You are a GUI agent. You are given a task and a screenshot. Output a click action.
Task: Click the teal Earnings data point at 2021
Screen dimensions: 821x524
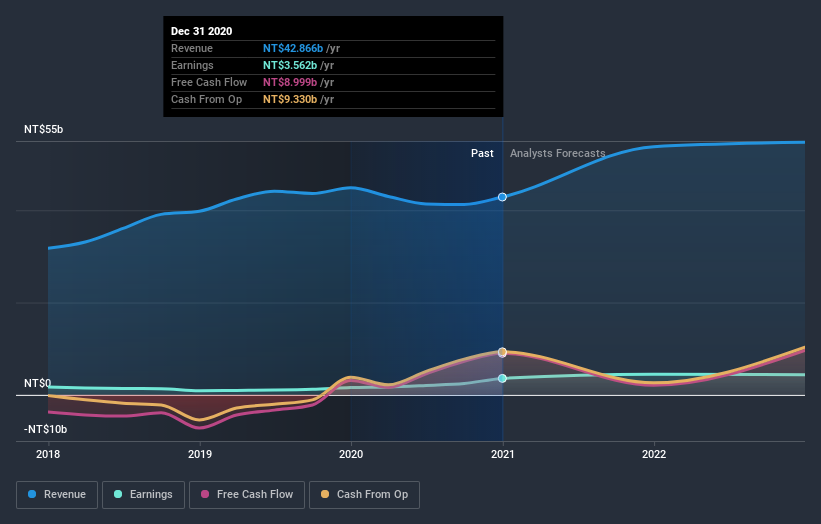[502, 378]
